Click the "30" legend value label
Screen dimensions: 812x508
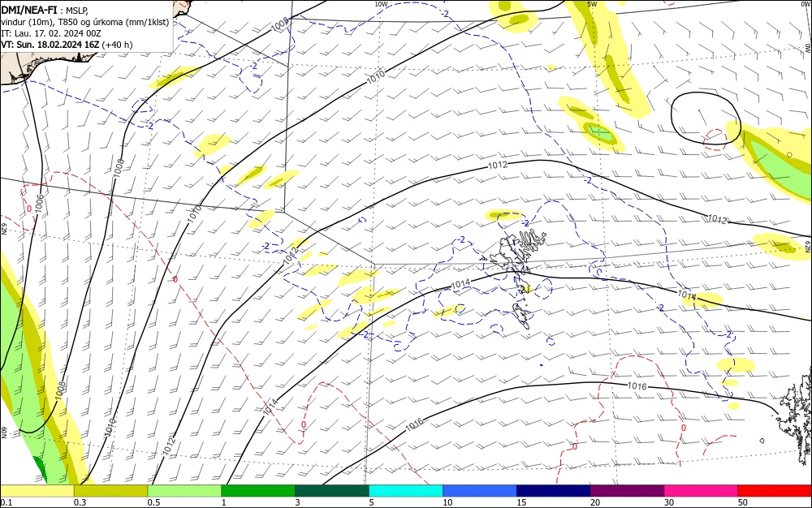[x=669, y=503]
